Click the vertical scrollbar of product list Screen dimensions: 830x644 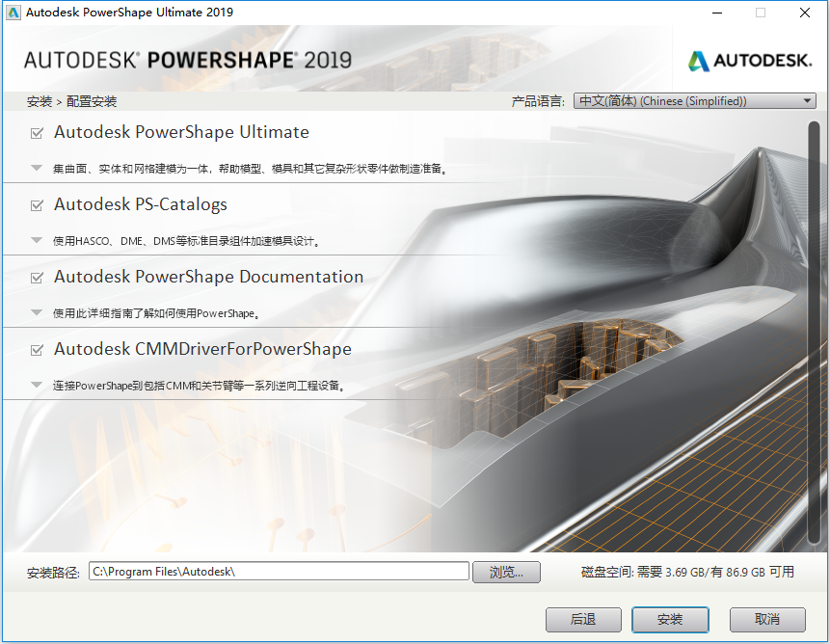coord(814,333)
